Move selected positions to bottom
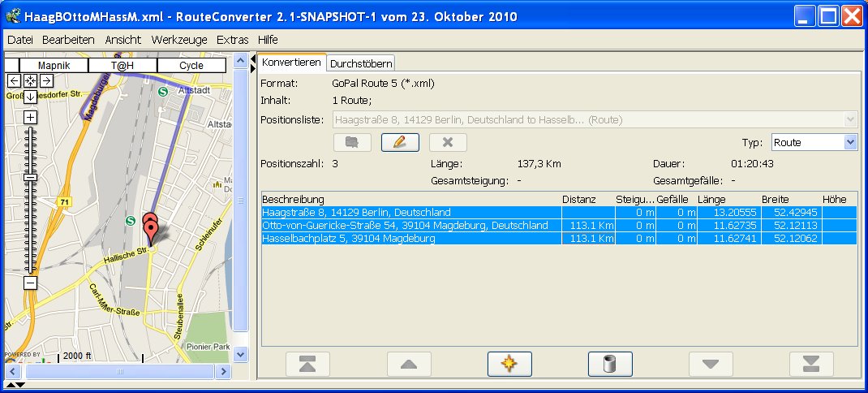868x393 pixels. 811,365
